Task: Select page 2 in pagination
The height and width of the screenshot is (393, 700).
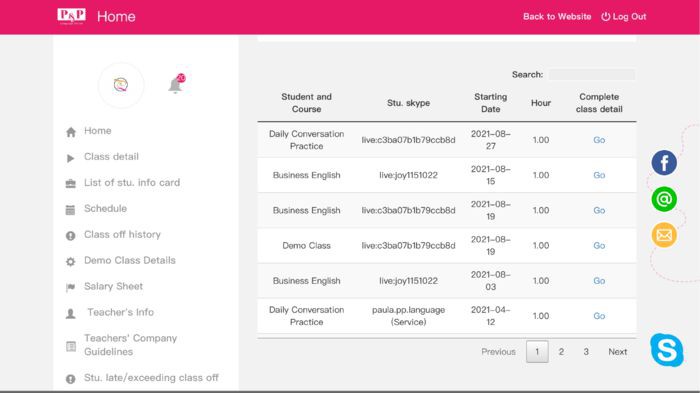Action: pos(561,351)
